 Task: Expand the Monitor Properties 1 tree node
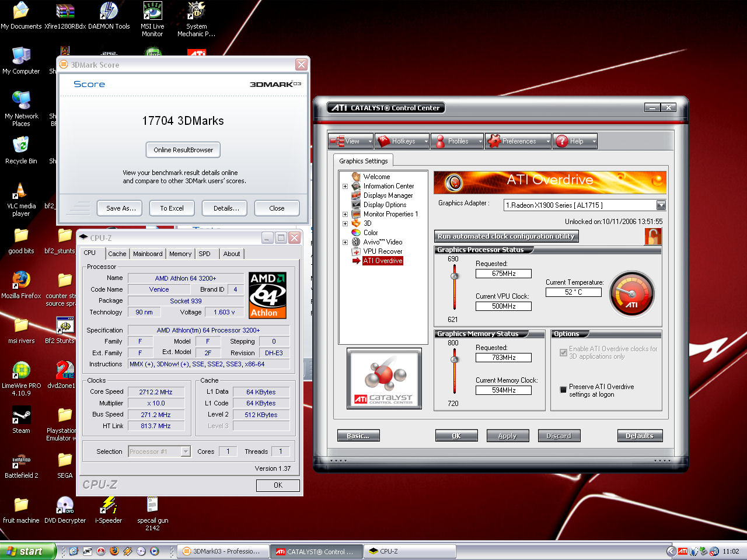(x=345, y=214)
